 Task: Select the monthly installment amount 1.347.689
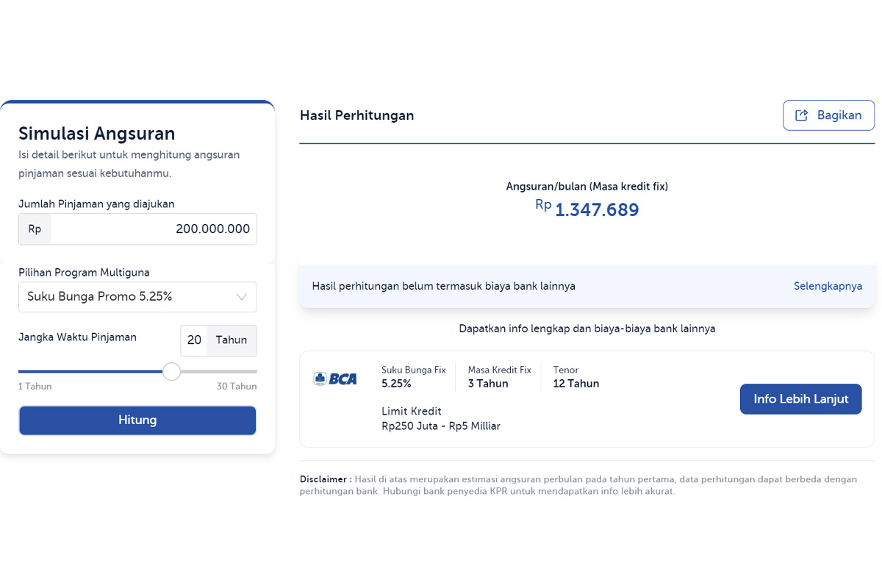(596, 210)
